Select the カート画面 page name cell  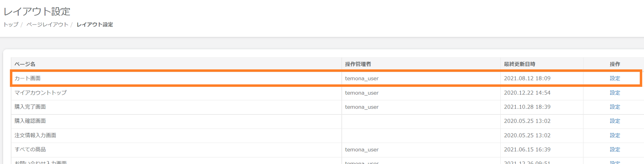[28, 78]
